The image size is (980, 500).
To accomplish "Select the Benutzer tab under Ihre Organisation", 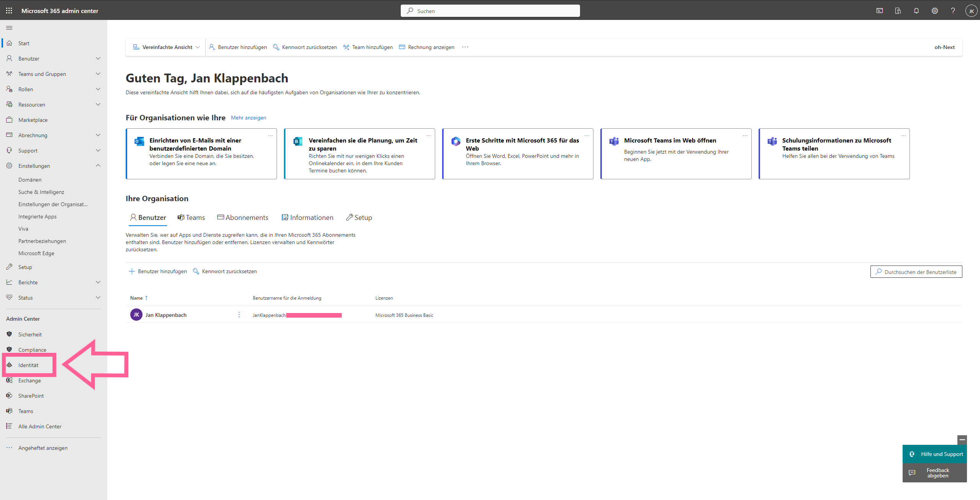I will (x=148, y=217).
